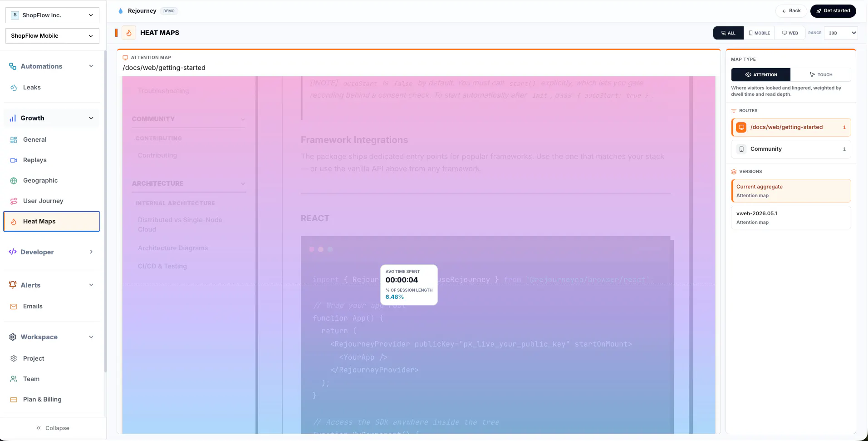Open Heat Maps in the sidebar
The height and width of the screenshot is (441, 868).
click(x=52, y=222)
